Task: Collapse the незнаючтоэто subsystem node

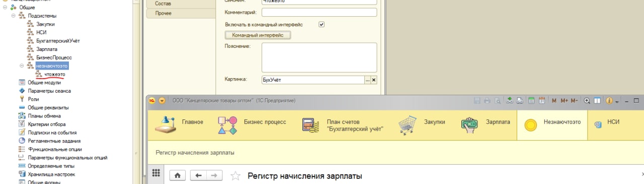Action: pyautogui.click(x=22, y=66)
